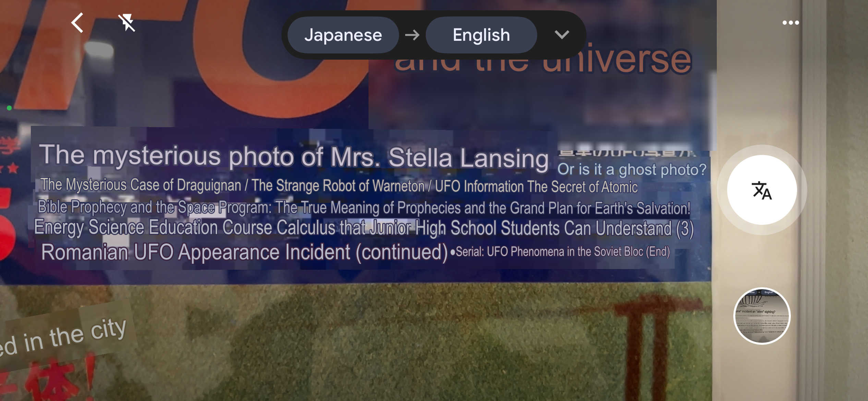Tap the untranslated Japanese text beside Lansing headline
Viewport: 868px width, 401px height.
pyautogui.click(x=627, y=154)
